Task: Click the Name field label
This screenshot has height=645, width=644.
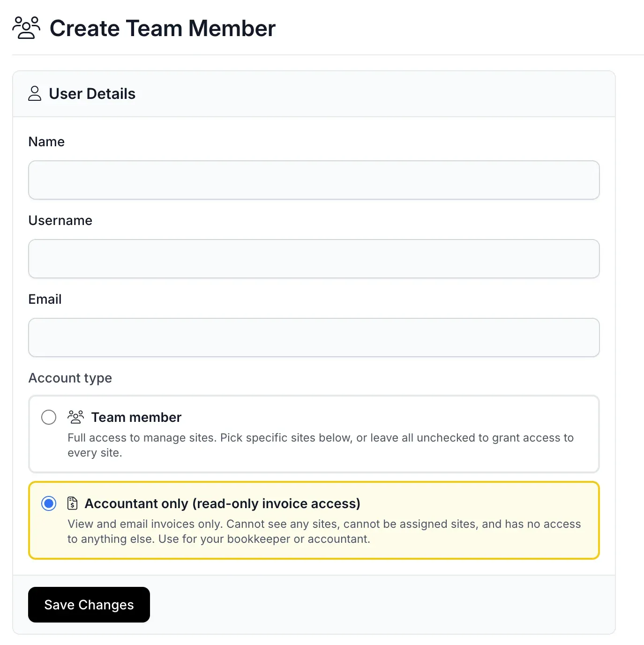Action: (x=46, y=142)
